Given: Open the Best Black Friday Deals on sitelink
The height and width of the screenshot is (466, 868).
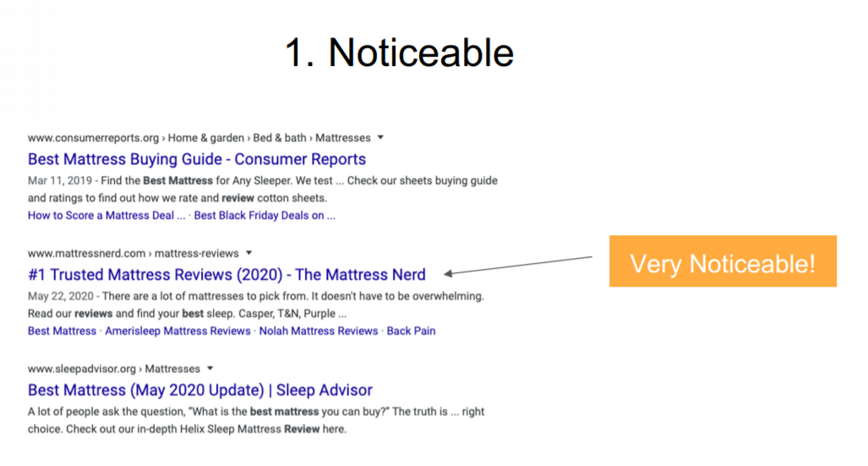Looking at the screenshot, I should click(265, 216).
